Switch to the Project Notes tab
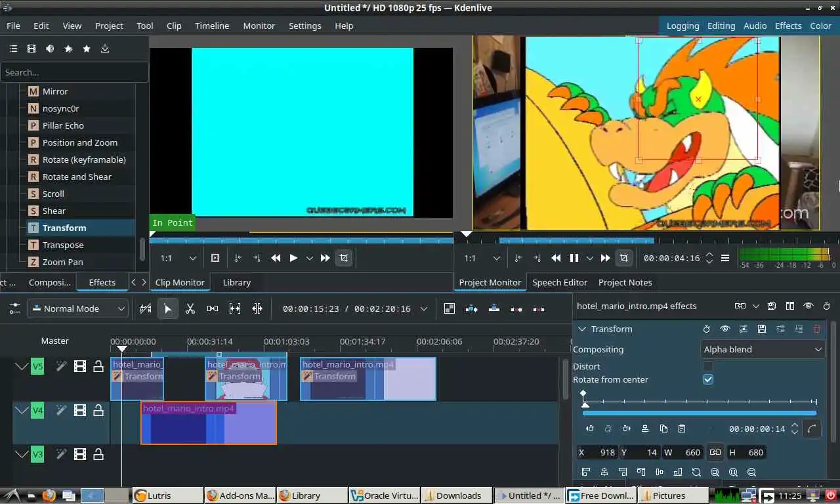 [x=625, y=282]
